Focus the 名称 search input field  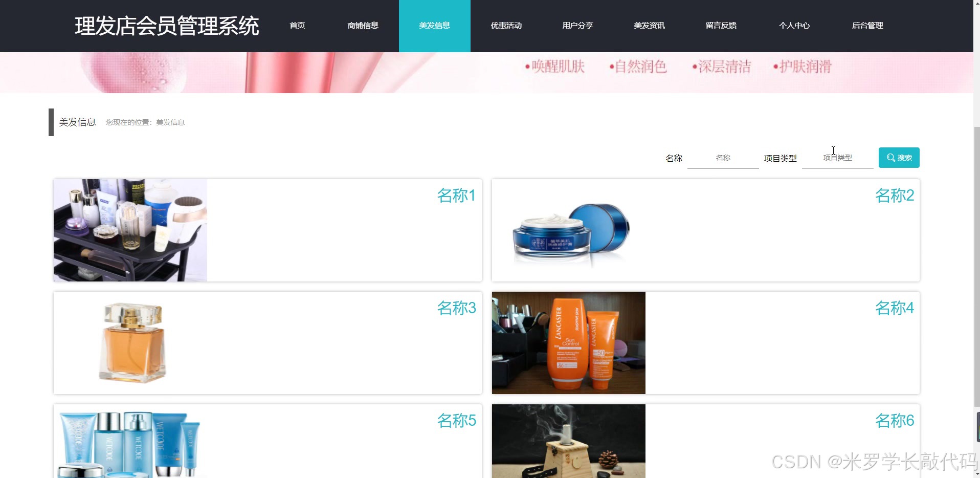(723, 158)
